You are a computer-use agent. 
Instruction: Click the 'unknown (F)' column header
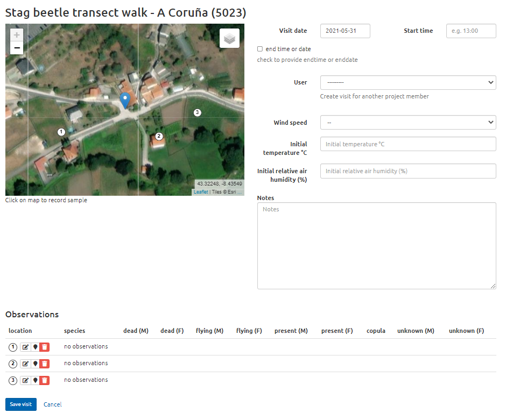point(466,331)
